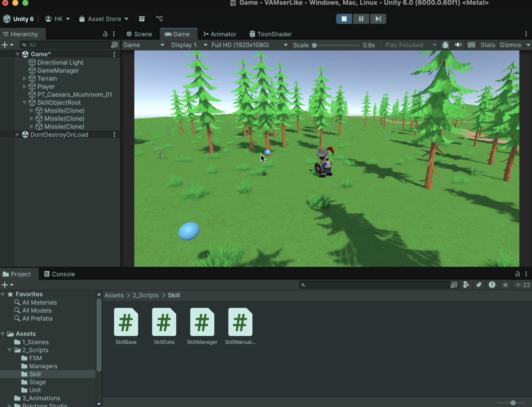The height and width of the screenshot is (407, 532).
Task: Save search favorites star icon
Action: coord(505,285)
